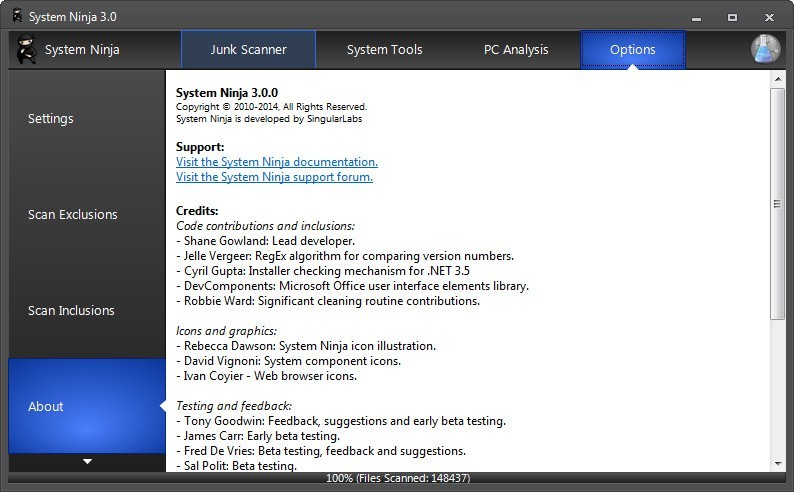
Task: Click the Jelle Vergeer credit line
Action: 345,256
